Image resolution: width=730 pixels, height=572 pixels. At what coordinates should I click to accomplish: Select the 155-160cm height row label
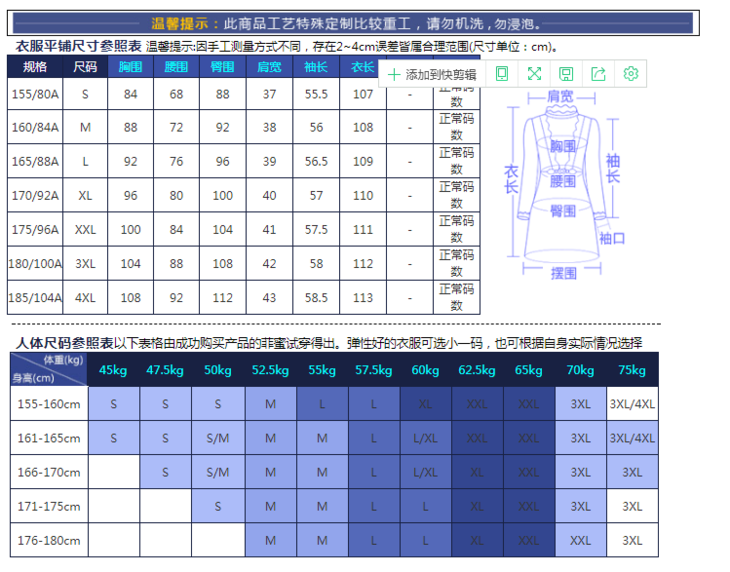(x=50, y=404)
